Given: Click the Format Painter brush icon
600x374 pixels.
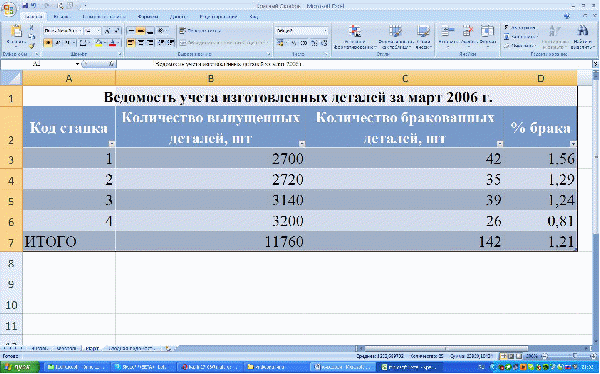Looking at the screenshot, I should (32, 46).
